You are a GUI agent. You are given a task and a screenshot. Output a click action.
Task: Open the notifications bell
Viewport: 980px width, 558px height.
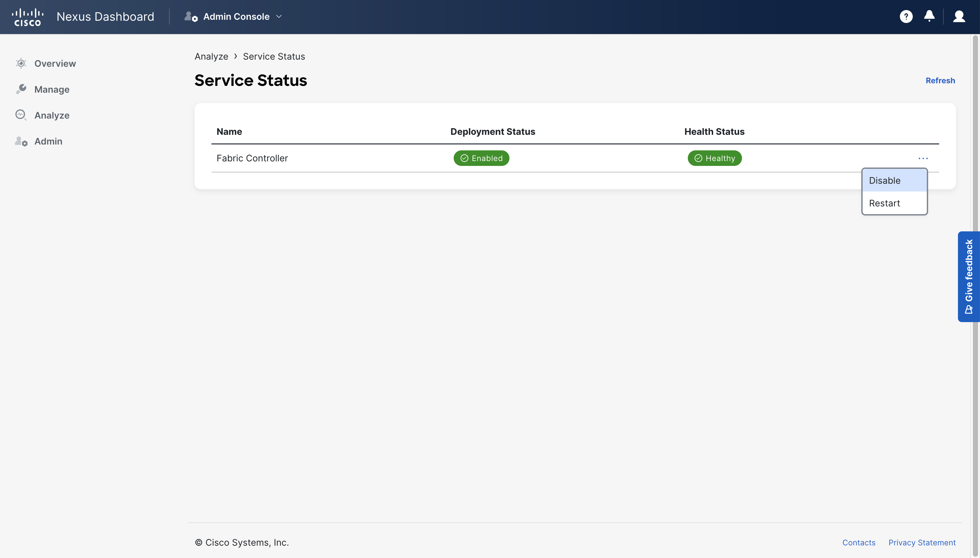[929, 16]
